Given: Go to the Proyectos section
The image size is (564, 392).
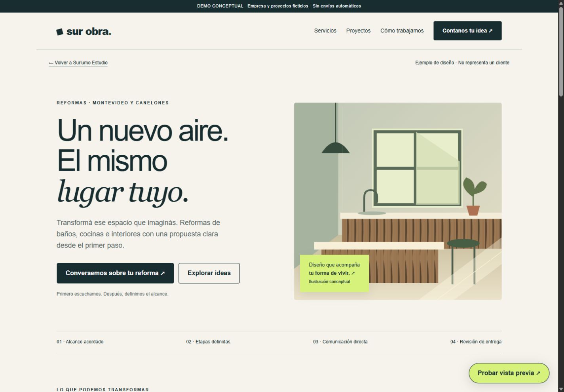Looking at the screenshot, I should click(x=358, y=31).
